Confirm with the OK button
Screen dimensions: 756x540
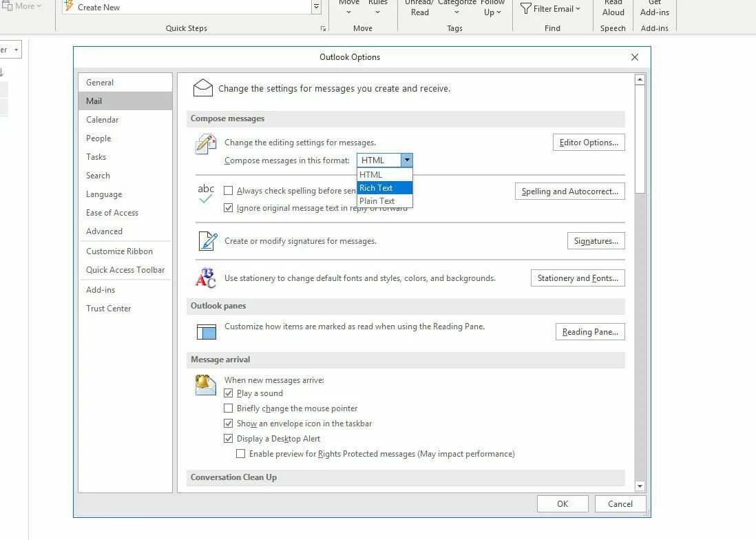563,504
